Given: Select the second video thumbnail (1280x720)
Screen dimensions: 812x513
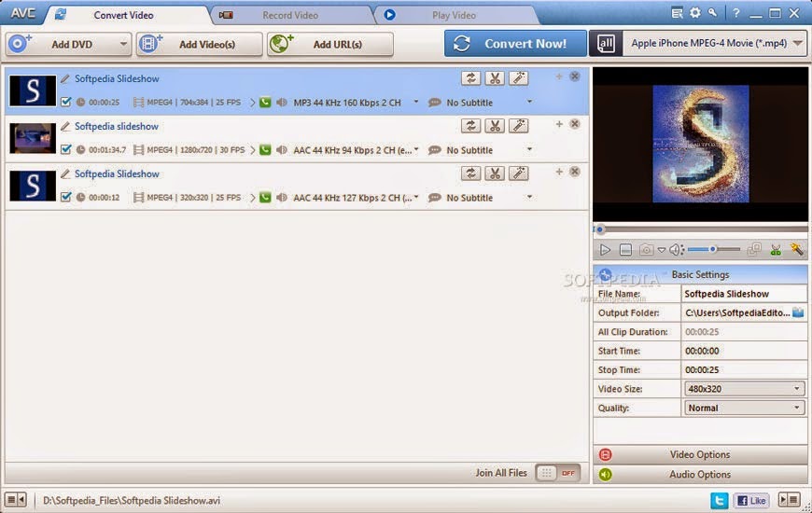Looking at the screenshot, I should [33, 138].
